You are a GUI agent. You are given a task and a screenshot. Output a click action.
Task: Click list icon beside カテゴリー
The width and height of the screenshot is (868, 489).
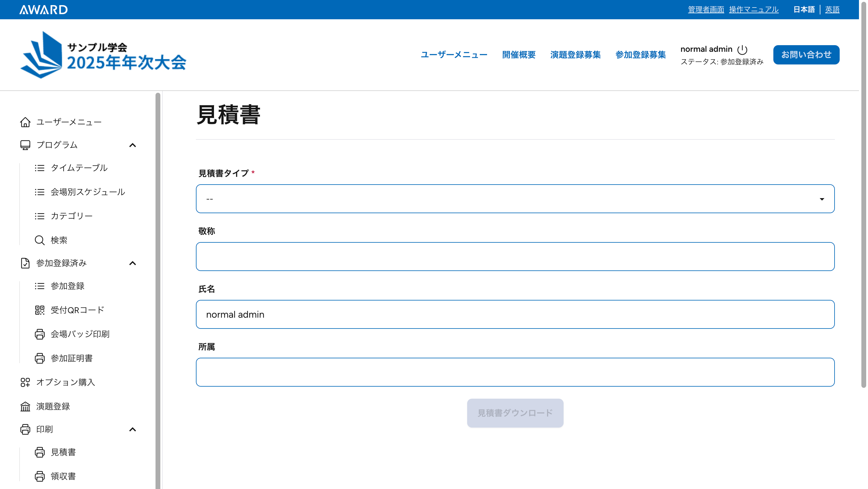point(40,216)
